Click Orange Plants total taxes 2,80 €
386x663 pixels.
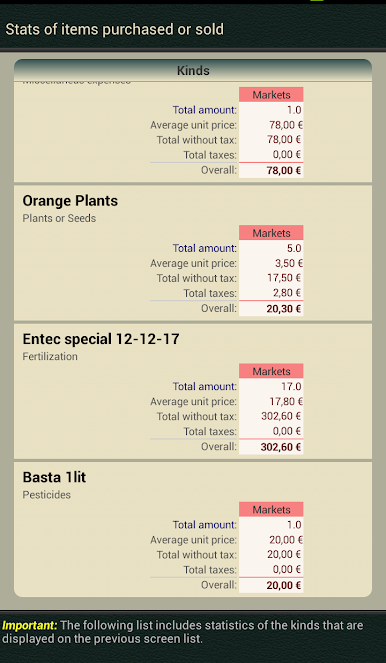(x=286, y=293)
